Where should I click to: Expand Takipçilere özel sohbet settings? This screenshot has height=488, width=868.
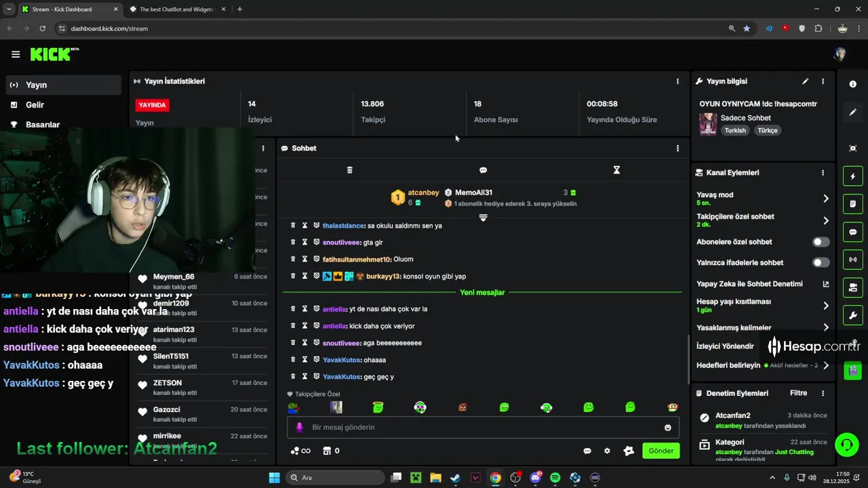(x=825, y=220)
